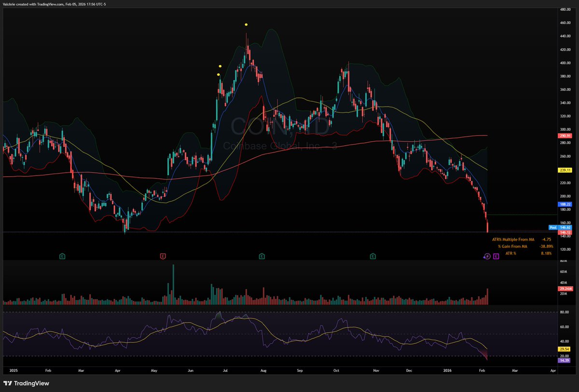
Task: Click the Jul label on the time axis
Action: [225, 371]
